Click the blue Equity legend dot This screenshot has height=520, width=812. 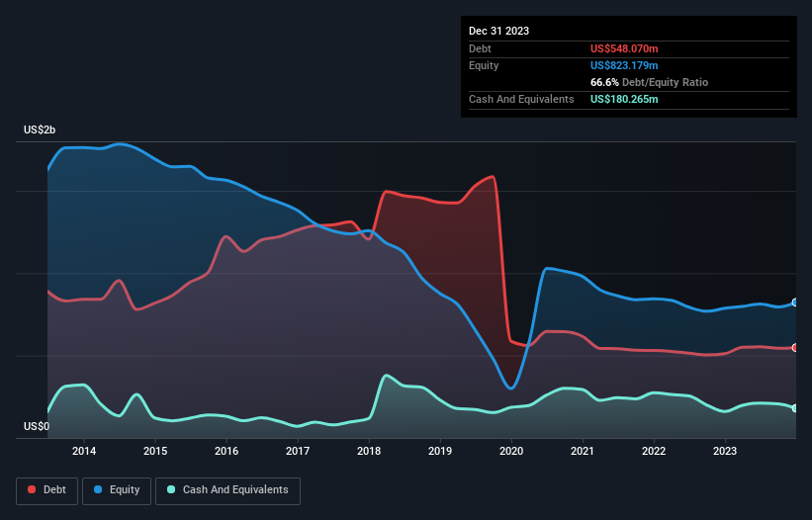pyautogui.click(x=97, y=489)
